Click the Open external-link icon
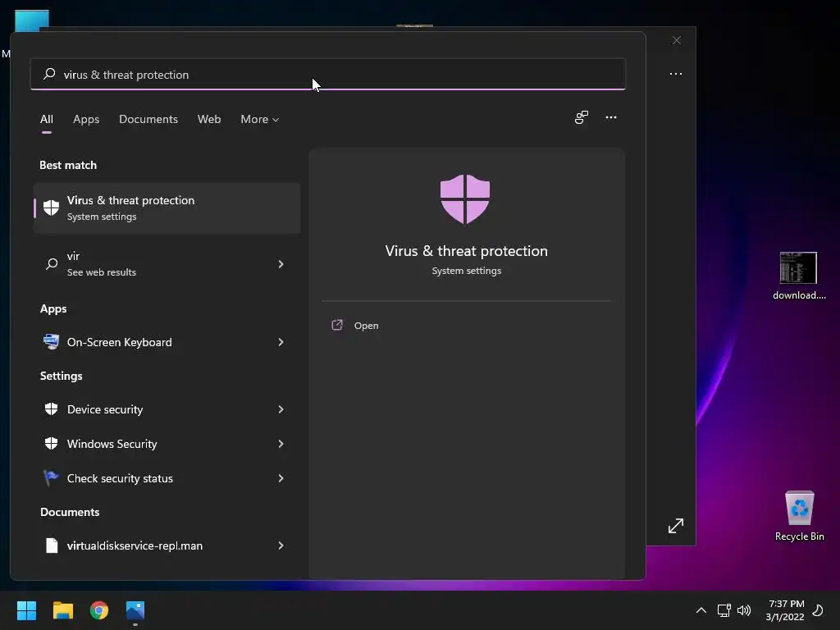The width and height of the screenshot is (840, 630). click(x=337, y=325)
